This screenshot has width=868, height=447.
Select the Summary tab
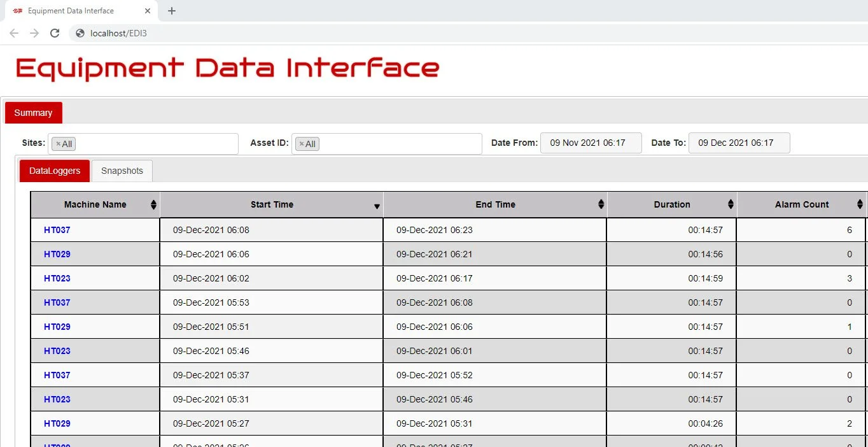click(33, 113)
